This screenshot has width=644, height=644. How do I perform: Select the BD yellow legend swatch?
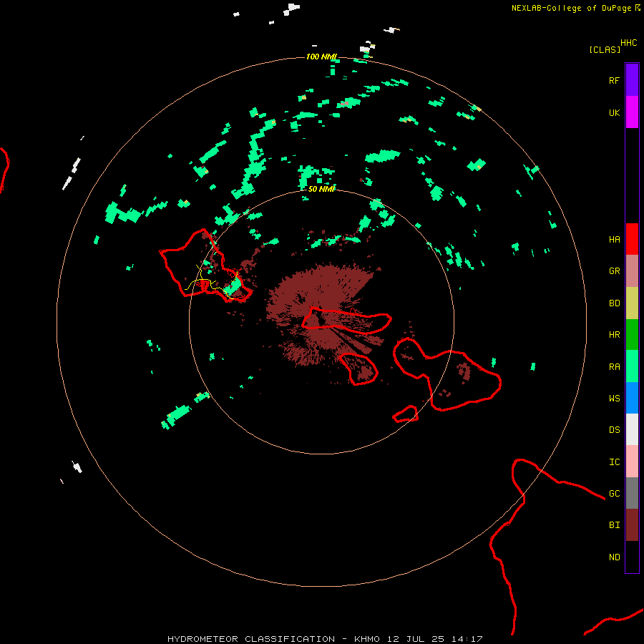632,303
